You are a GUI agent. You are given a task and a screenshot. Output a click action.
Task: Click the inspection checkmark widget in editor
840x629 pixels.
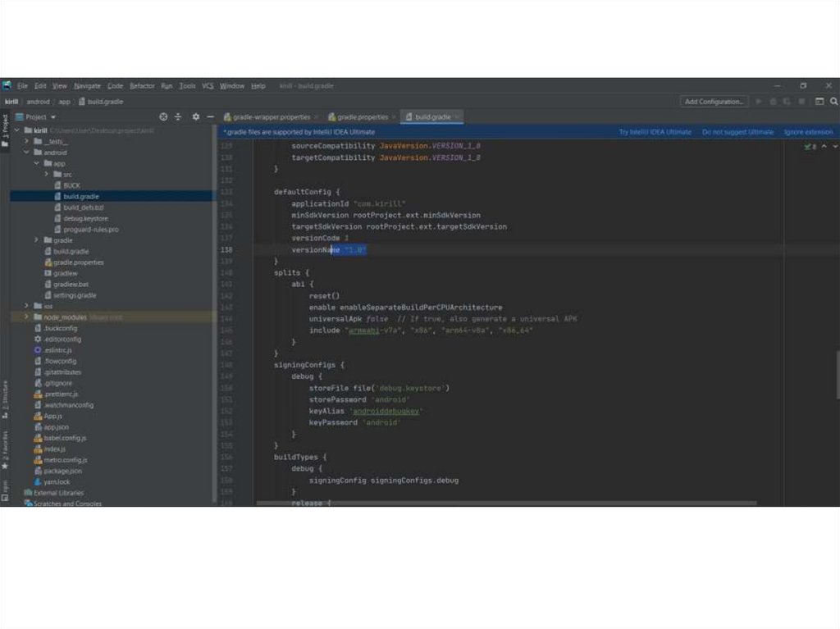click(x=810, y=146)
